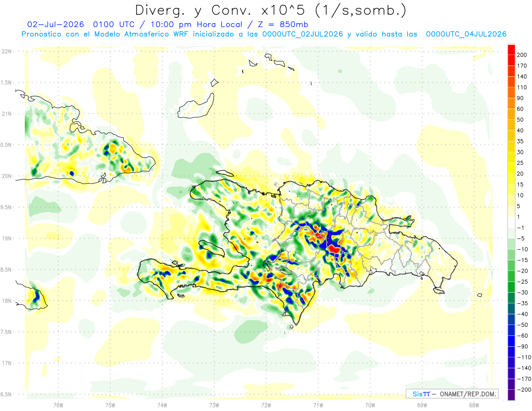Pick the white color bar segment between 1 and -1
This screenshot has width=532, height=411.
[x=511, y=222]
